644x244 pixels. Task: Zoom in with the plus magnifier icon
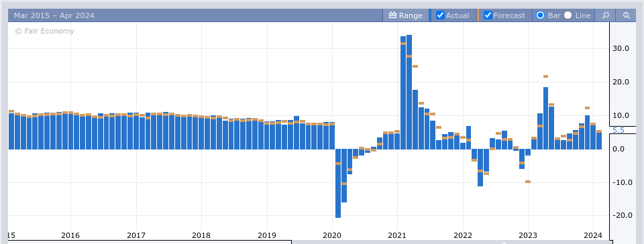605,15
